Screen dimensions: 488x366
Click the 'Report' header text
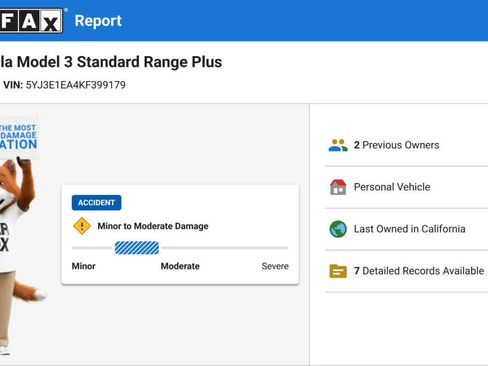point(98,21)
